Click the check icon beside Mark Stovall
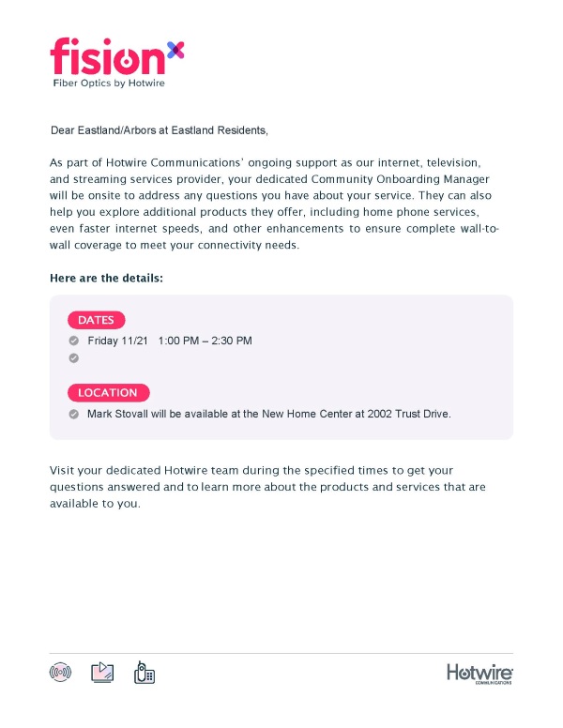Screen dimensions: 563x728 click(74, 413)
